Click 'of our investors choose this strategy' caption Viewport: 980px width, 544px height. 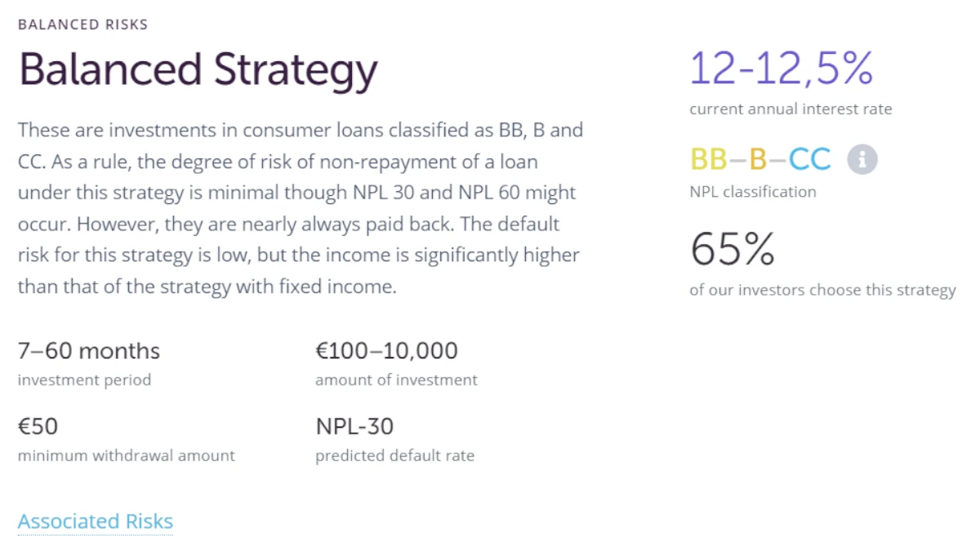pos(822,290)
